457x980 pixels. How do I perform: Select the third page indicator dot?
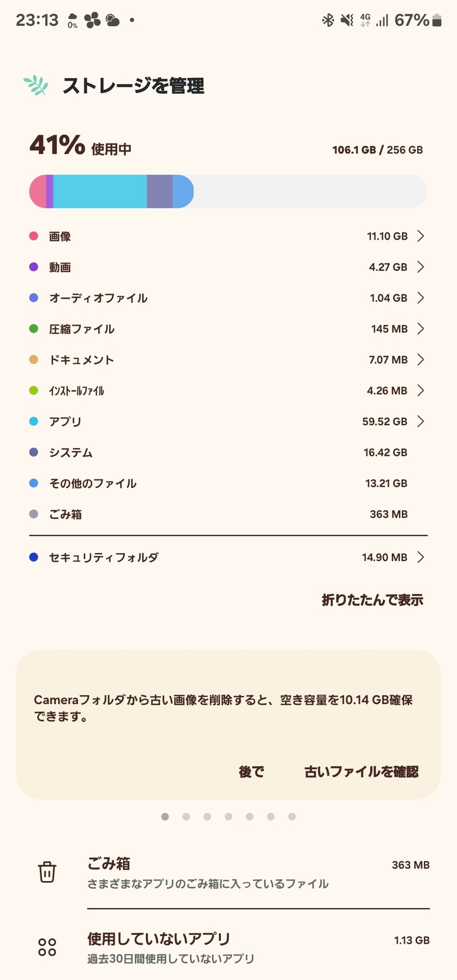[207, 817]
